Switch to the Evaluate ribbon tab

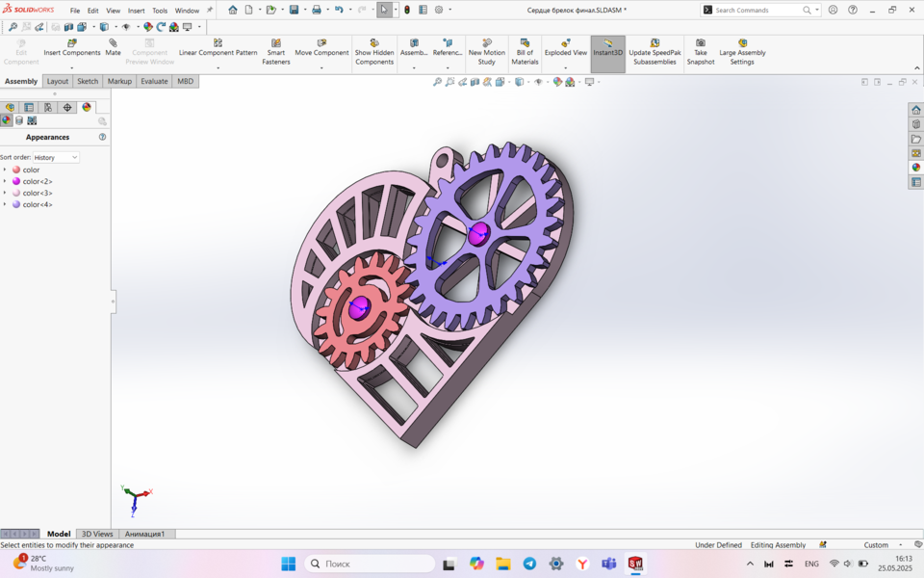[x=153, y=81]
